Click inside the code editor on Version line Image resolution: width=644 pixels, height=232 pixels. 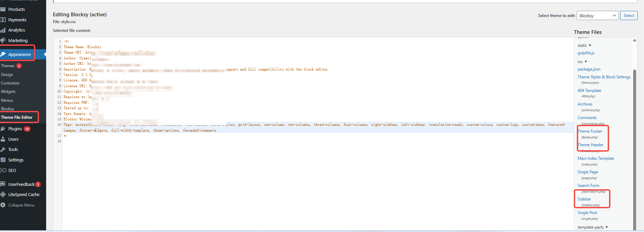coord(77,75)
